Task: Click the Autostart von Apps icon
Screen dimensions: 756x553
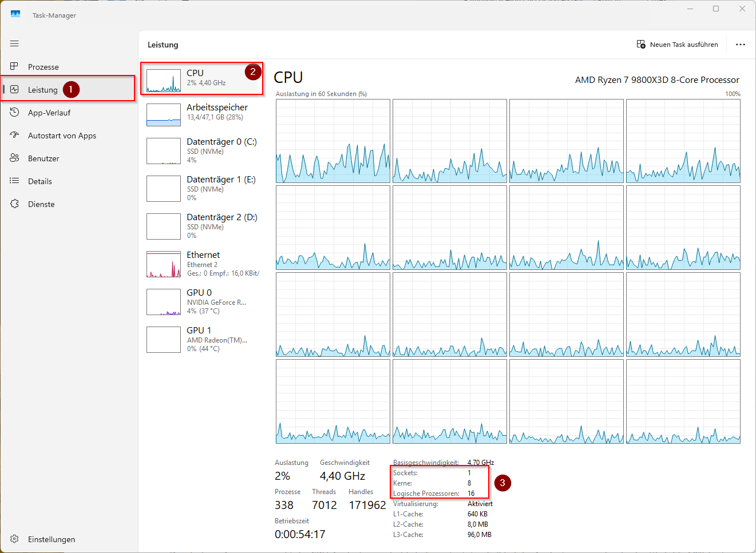Action: [x=14, y=135]
